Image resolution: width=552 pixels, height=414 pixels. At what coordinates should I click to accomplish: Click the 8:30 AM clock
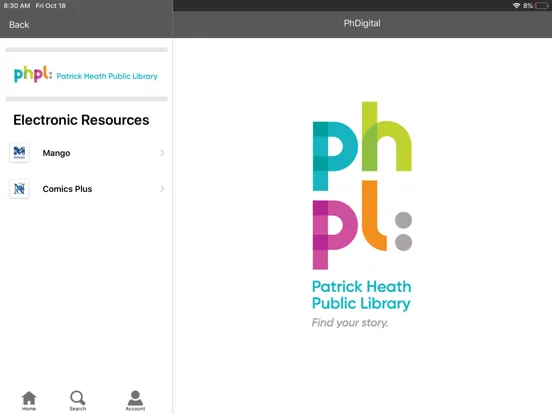pos(17,6)
